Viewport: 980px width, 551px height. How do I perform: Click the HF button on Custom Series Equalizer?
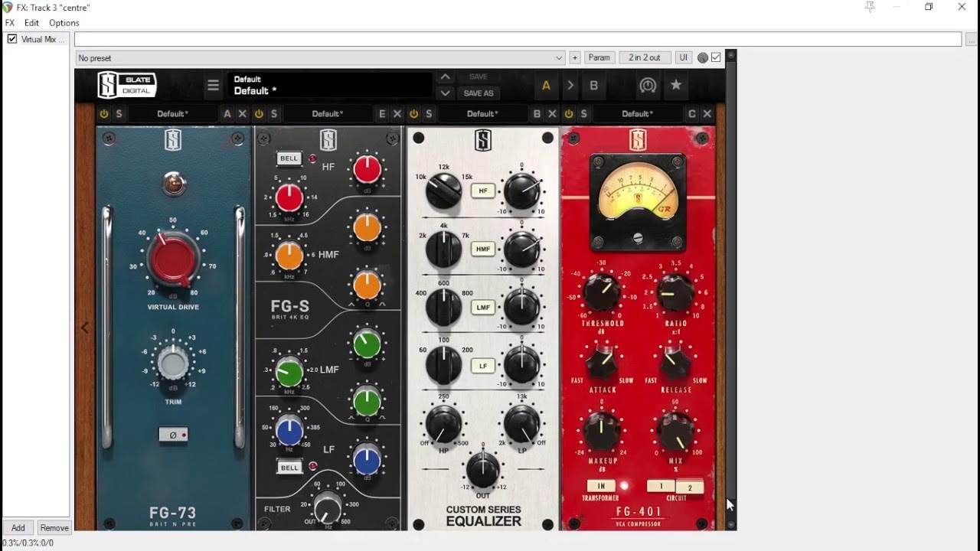click(483, 191)
